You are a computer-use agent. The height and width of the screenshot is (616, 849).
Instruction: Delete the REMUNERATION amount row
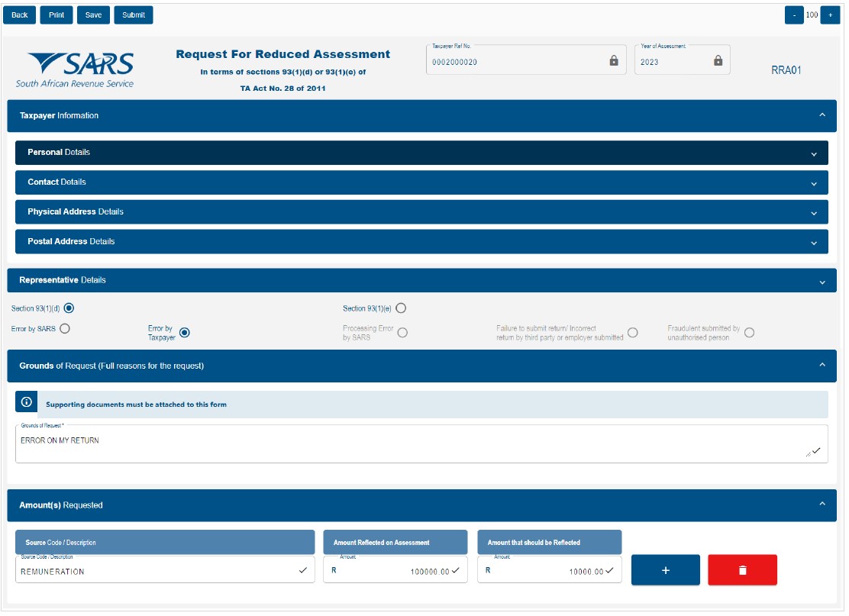tap(742, 570)
